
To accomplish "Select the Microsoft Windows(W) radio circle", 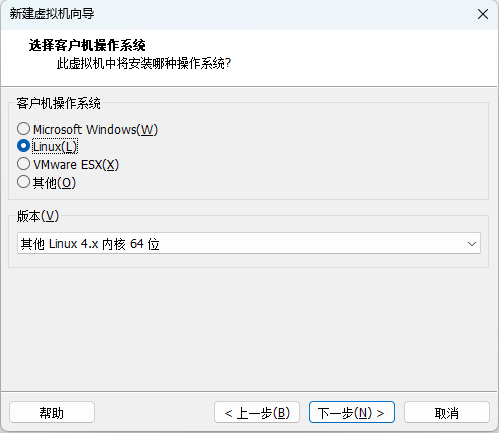I will click(23, 129).
